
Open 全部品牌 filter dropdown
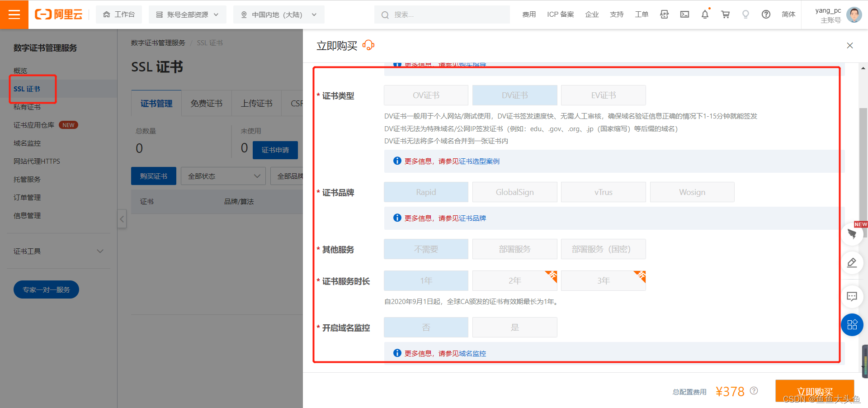287,176
